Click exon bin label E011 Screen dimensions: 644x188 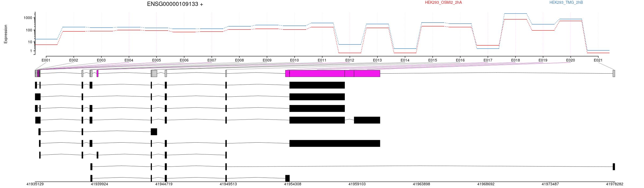click(x=322, y=60)
